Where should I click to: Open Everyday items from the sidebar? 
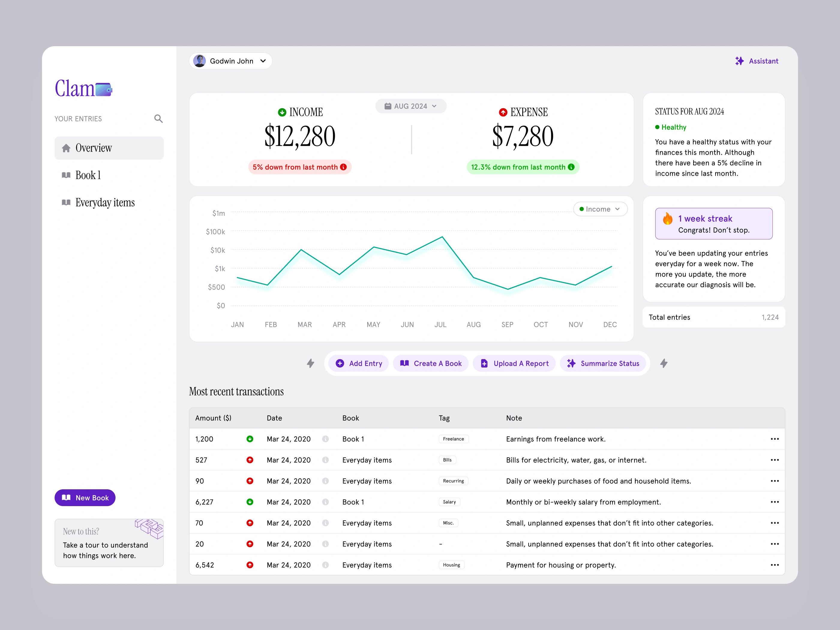(x=105, y=202)
